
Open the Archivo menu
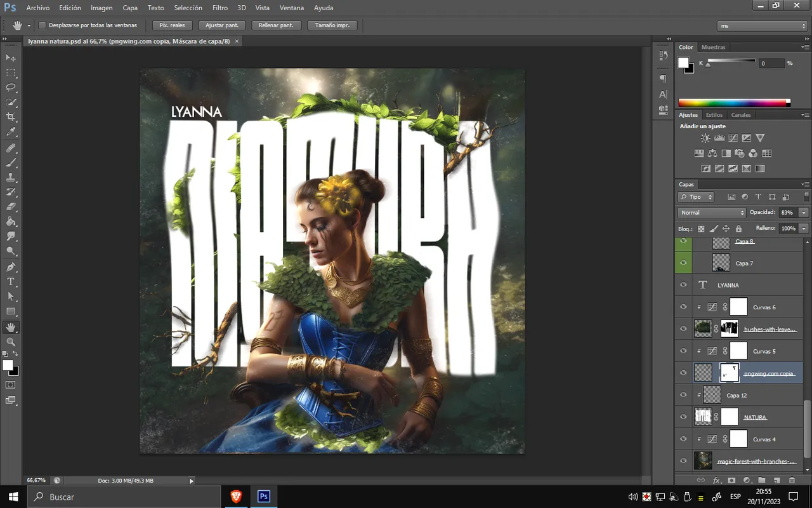coord(37,8)
